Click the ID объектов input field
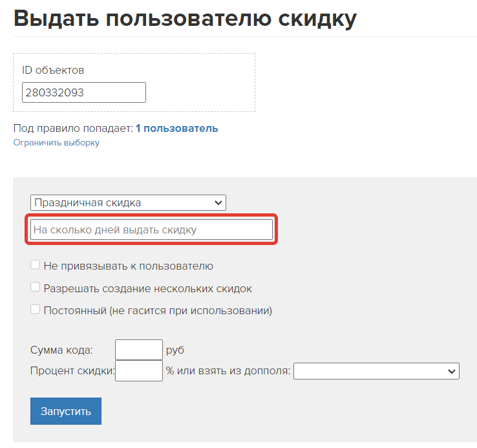 [84, 92]
